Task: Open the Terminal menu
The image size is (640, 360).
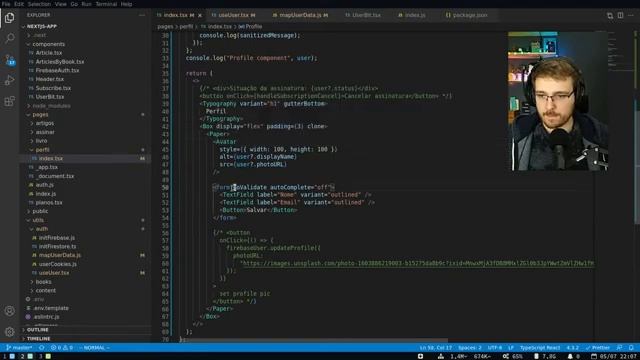Action: click(x=106, y=4)
